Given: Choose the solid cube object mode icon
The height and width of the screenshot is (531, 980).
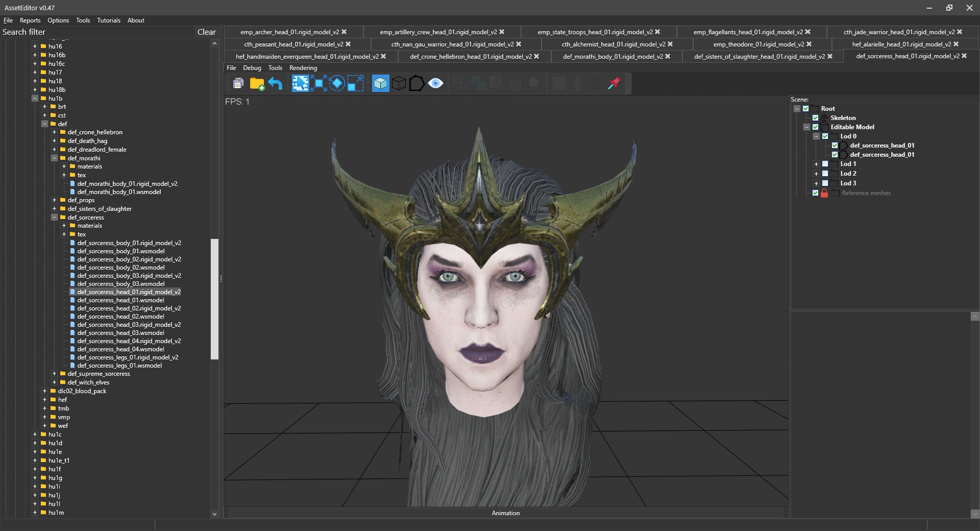Looking at the screenshot, I should [x=380, y=83].
